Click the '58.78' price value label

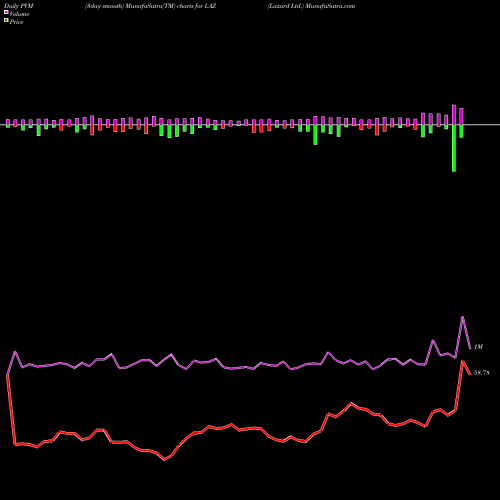(482, 373)
